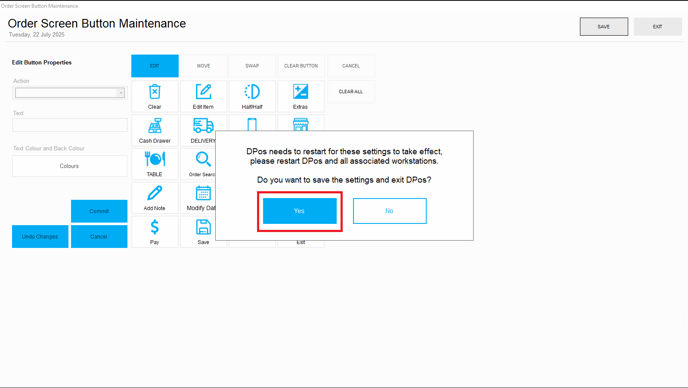Confirm with the Yes button

point(300,211)
